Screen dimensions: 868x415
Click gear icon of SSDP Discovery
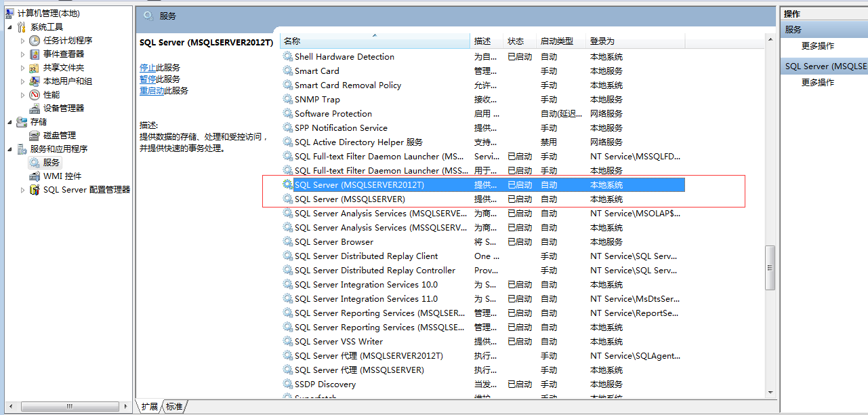tap(288, 384)
